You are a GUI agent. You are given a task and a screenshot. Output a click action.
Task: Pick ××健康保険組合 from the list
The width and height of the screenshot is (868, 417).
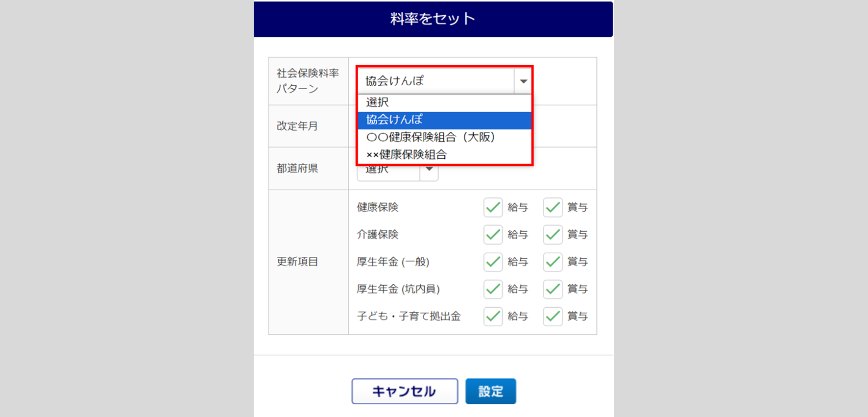(x=444, y=155)
